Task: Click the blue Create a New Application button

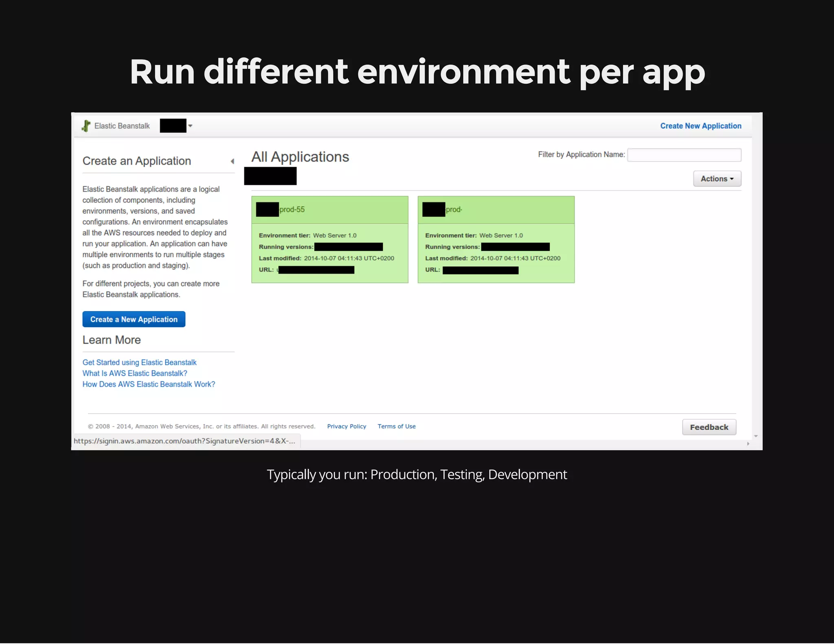Action: 134,319
